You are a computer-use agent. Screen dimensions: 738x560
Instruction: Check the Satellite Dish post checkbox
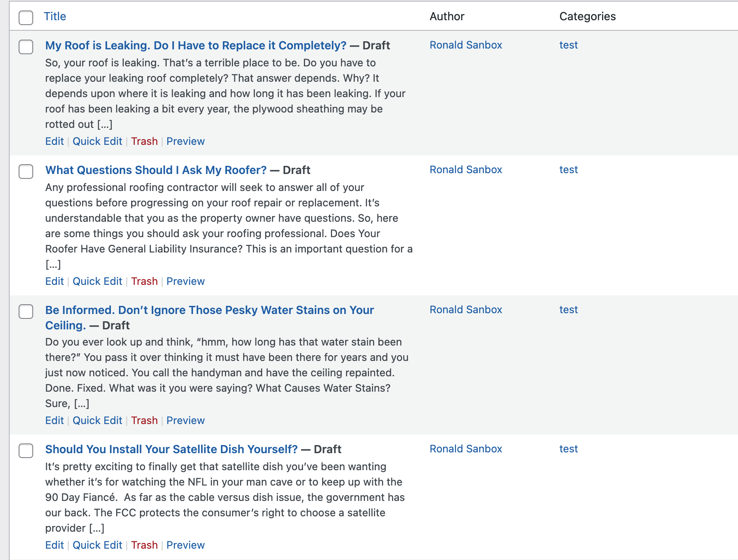pos(26,450)
